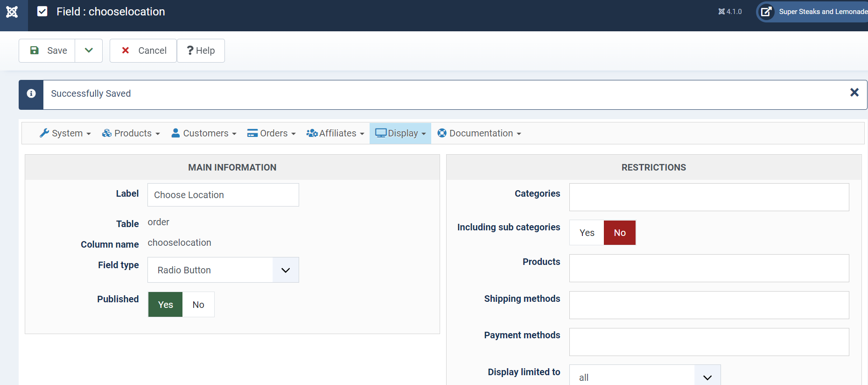
Task: Click the red X icon on Cancel
Action: [x=125, y=50]
